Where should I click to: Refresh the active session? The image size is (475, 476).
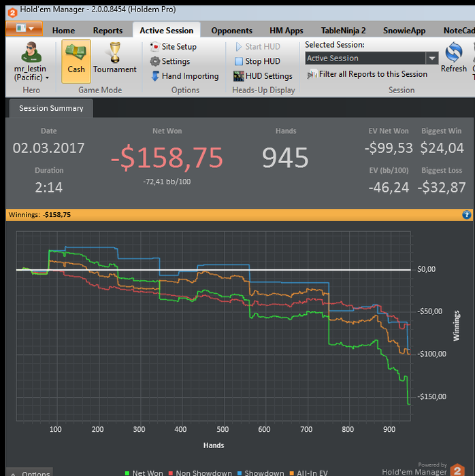pyautogui.click(x=454, y=58)
